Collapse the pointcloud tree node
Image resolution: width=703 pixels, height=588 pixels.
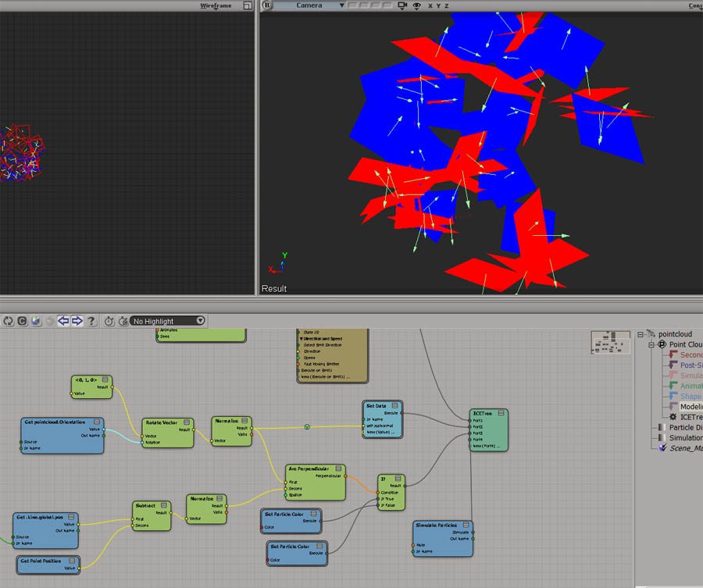tap(641, 334)
